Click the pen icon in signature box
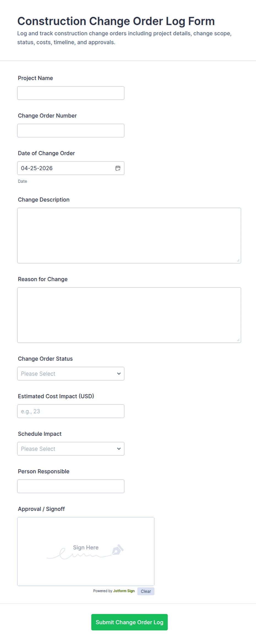This screenshot has height=644, width=256. coord(118,550)
